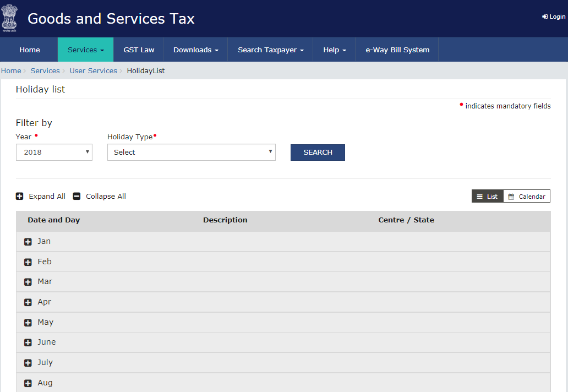Click the Mar month label
This screenshot has height=392, width=568.
45,281
